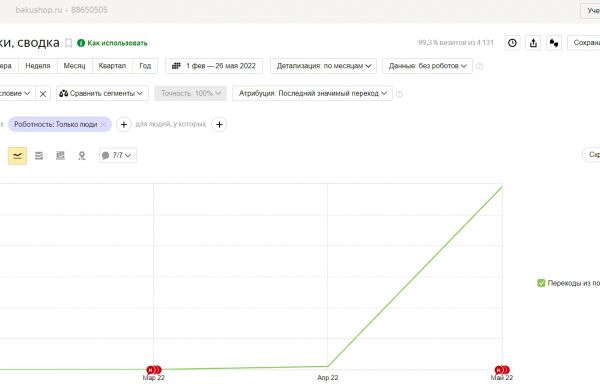Click the annotation marker at Май 22

point(502,370)
